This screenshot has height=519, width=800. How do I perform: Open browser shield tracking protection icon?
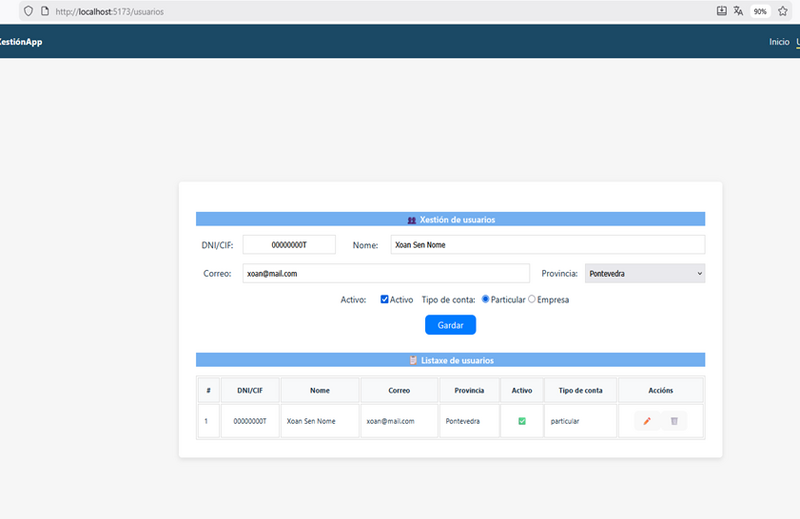click(29, 11)
